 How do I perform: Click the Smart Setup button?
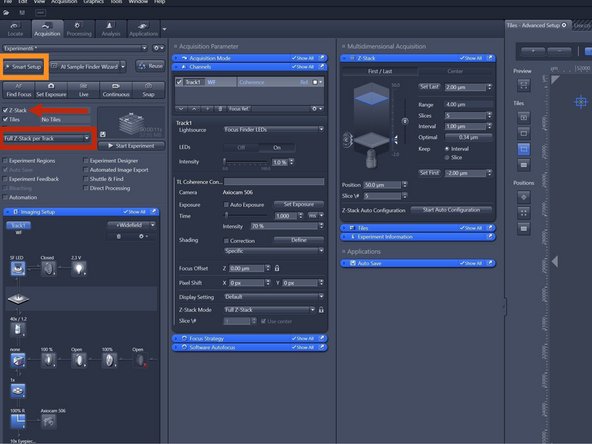(24, 67)
